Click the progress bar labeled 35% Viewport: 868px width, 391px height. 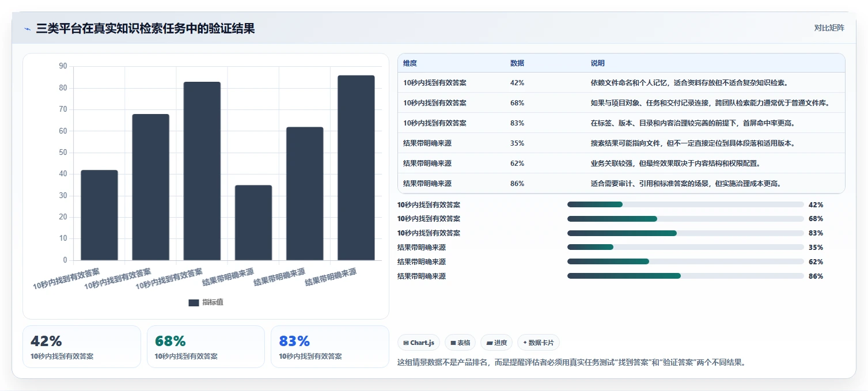pos(685,248)
